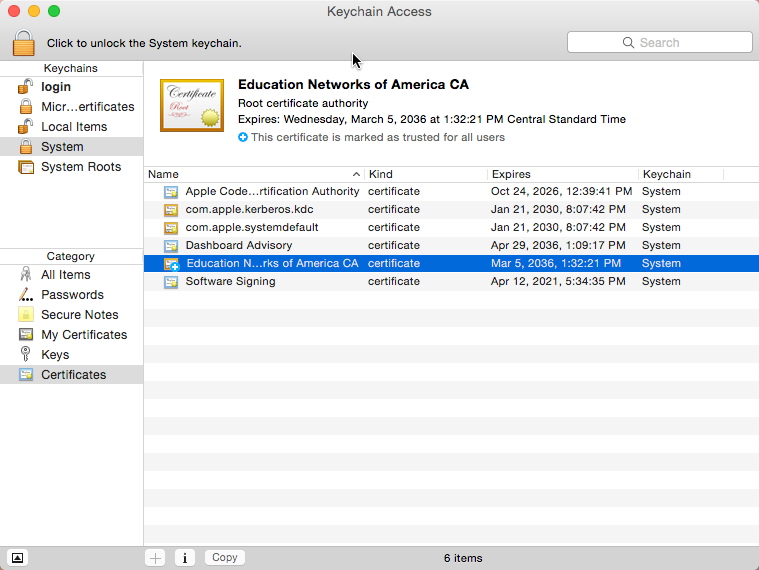Open info with the i button
Image resolution: width=759 pixels, height=570 pixels.
click(184, 558)
